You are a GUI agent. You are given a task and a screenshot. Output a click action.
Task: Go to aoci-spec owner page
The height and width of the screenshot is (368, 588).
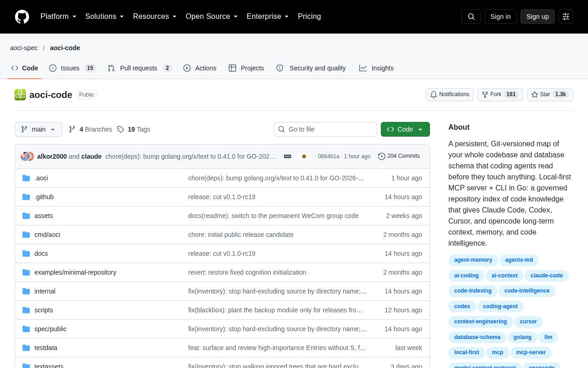pos(24,48)
